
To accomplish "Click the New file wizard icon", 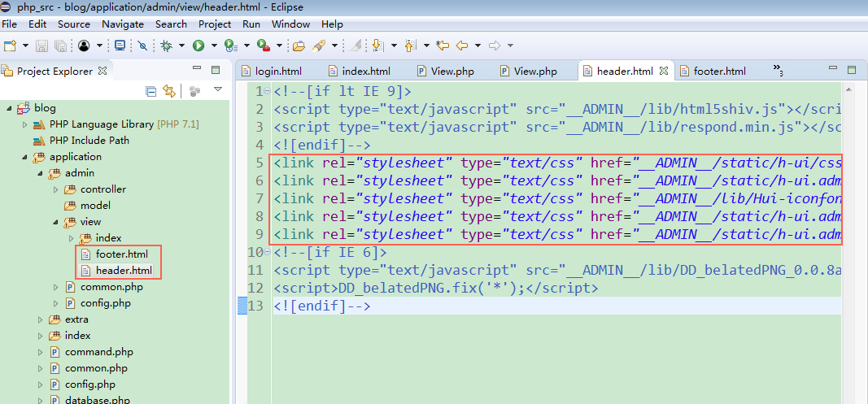I will [x=9, y=46].
